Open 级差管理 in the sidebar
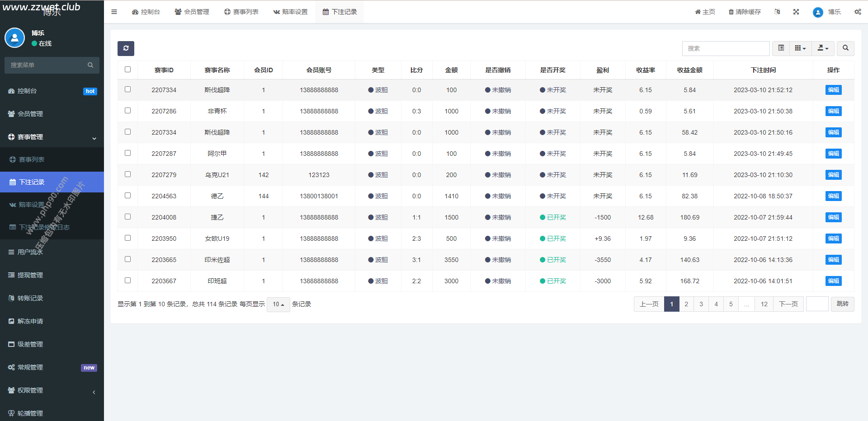 pos(52,344)
